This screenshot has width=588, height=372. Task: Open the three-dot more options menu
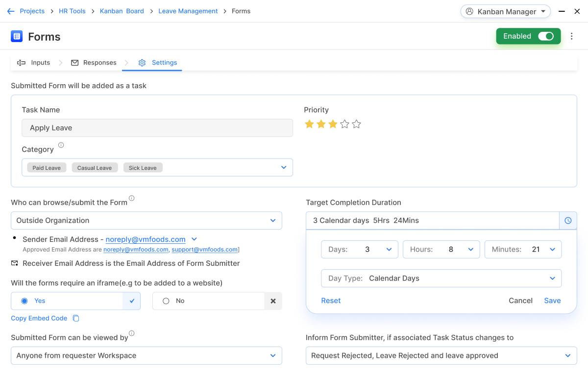[571, 36]
